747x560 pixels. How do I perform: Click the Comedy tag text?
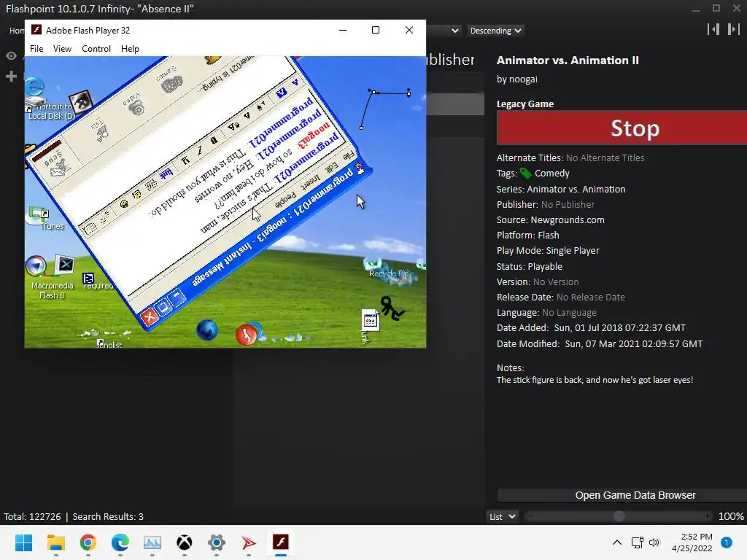(x=551, y=174)
